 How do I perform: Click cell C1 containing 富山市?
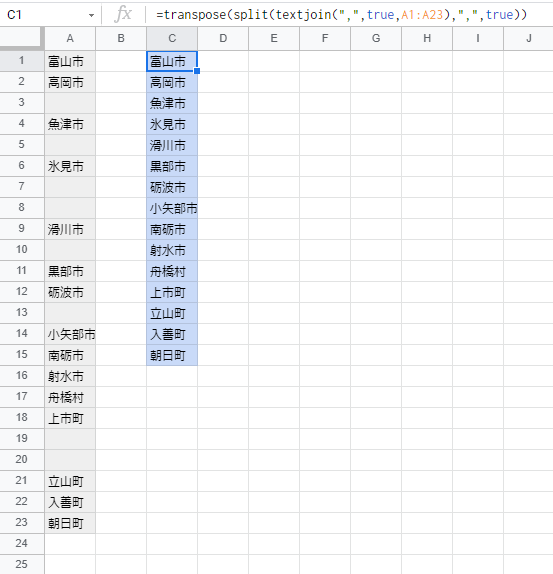point(172,61)
